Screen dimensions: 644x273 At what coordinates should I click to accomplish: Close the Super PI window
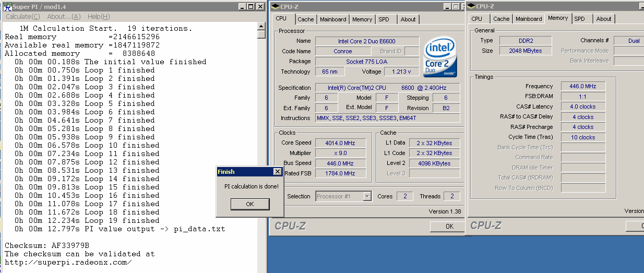coord(260,6)
